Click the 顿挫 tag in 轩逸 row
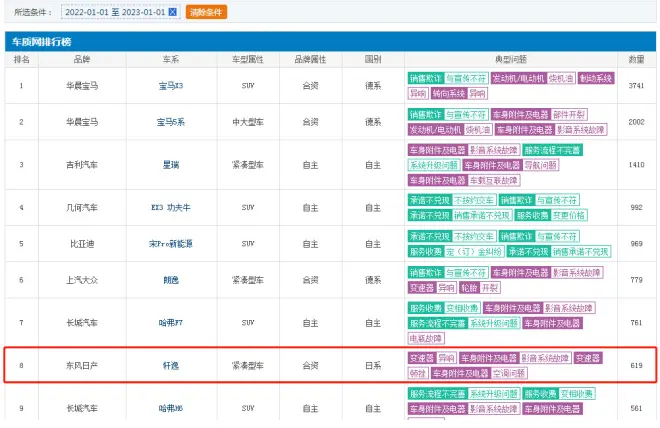This screenshot has height=428, width=660. pos(418,373)
